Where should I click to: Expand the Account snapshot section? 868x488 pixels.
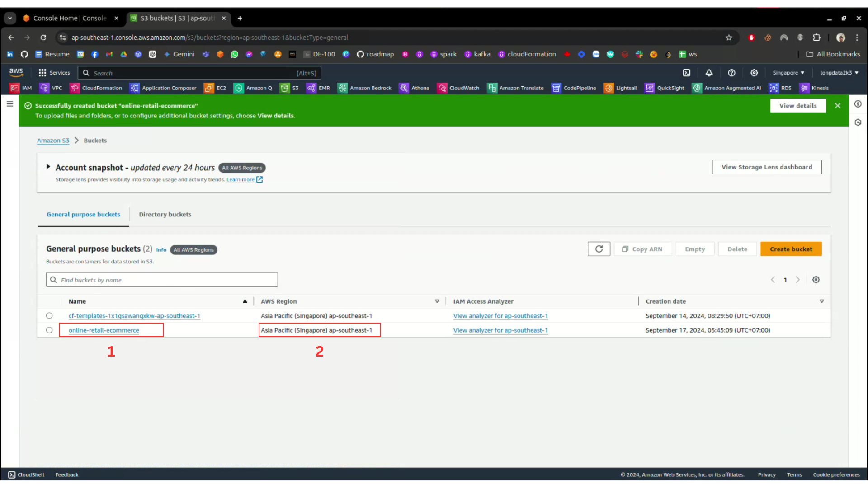point(48,167)
